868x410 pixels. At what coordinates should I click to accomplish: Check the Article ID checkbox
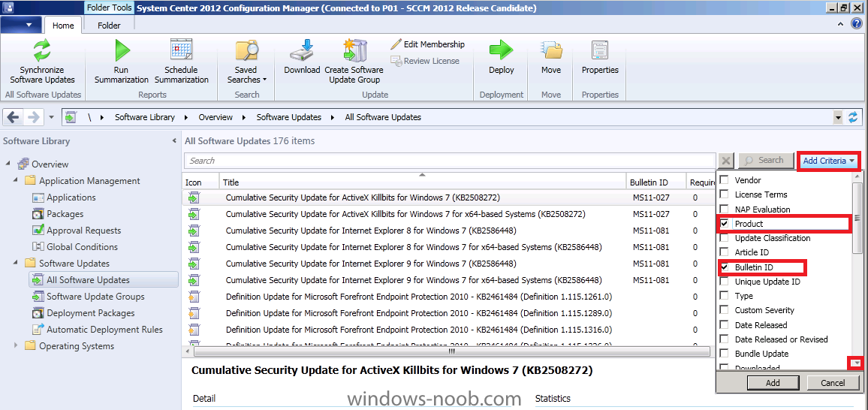click(x=724, y=252)
